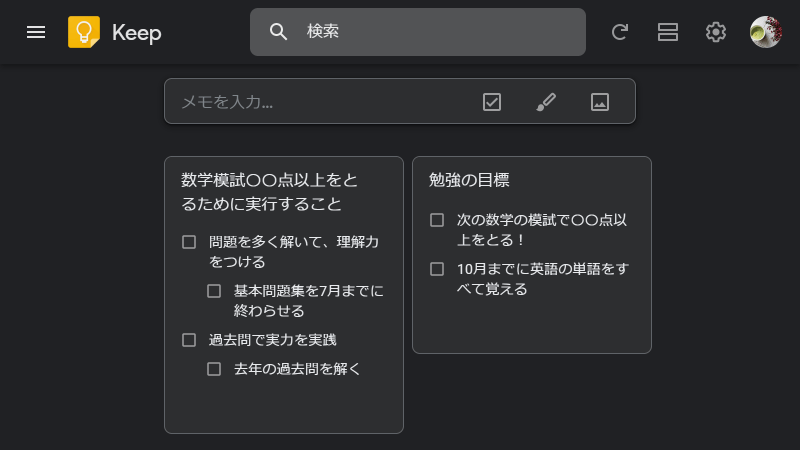Viewport: 800px width, 450px height.
Task: Tick the 過去問で実力を実践 item
Action: tap(189, 340)
